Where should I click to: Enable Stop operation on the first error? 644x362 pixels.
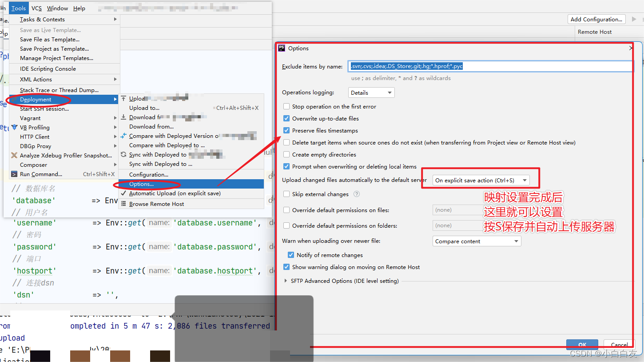[286, 106]
